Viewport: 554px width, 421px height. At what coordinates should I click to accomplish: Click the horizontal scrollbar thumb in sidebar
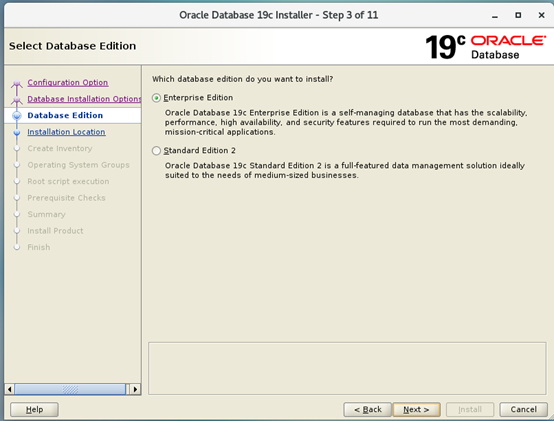tap(70, 389)
